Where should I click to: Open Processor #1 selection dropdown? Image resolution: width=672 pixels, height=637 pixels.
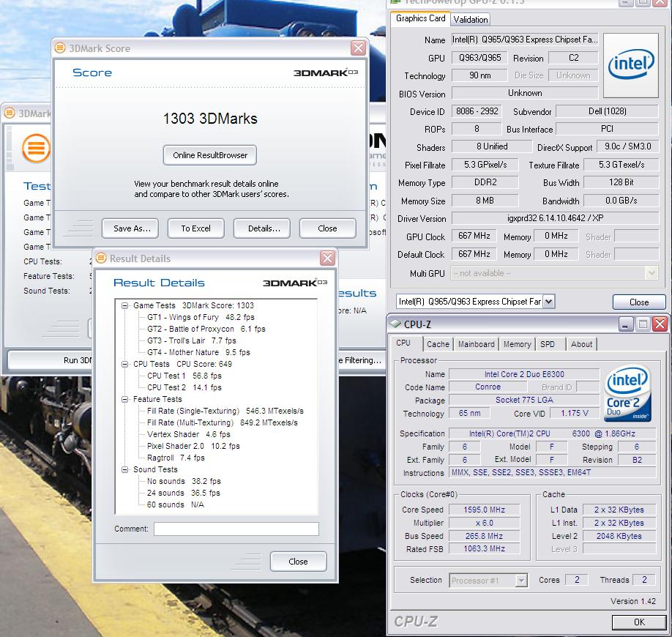click(521, 581)
